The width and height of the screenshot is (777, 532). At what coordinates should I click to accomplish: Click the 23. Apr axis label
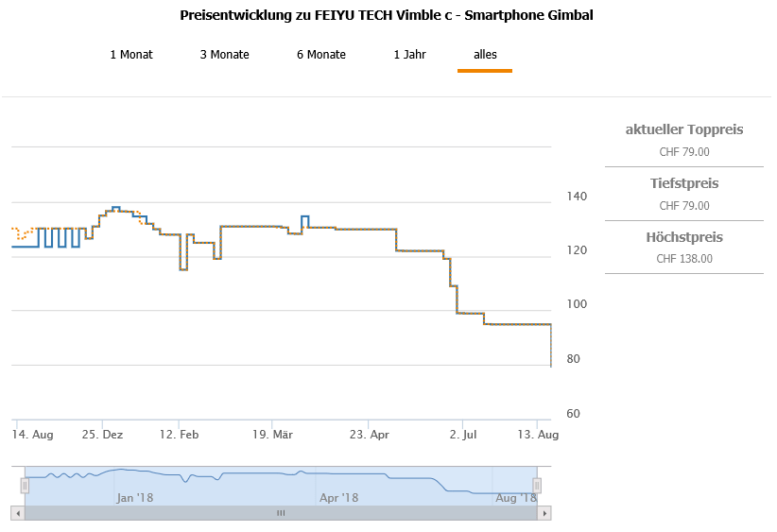point(370,436)
